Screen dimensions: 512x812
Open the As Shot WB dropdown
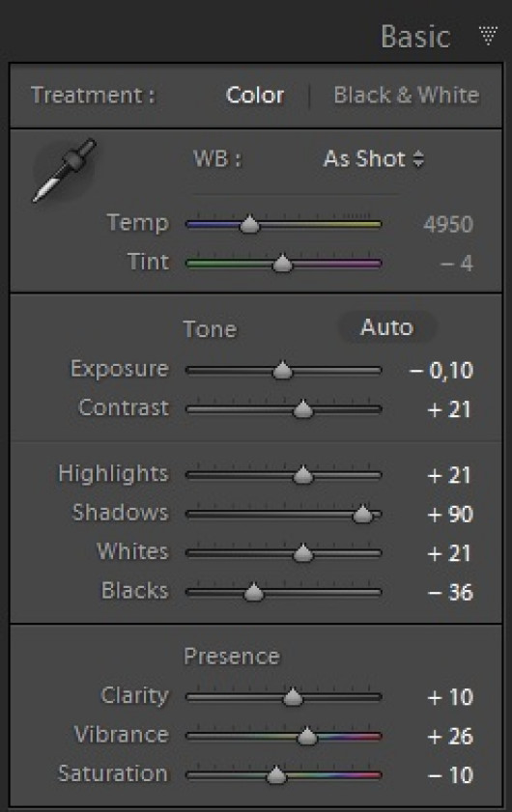click(373, 158)
